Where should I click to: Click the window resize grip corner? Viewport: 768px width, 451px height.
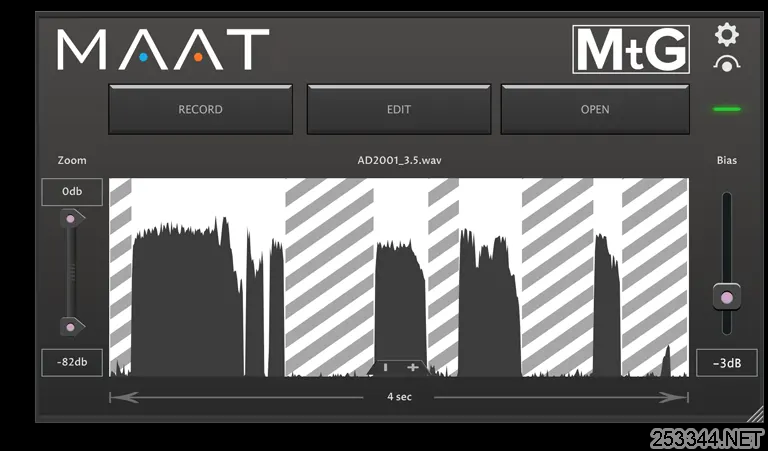754,414
